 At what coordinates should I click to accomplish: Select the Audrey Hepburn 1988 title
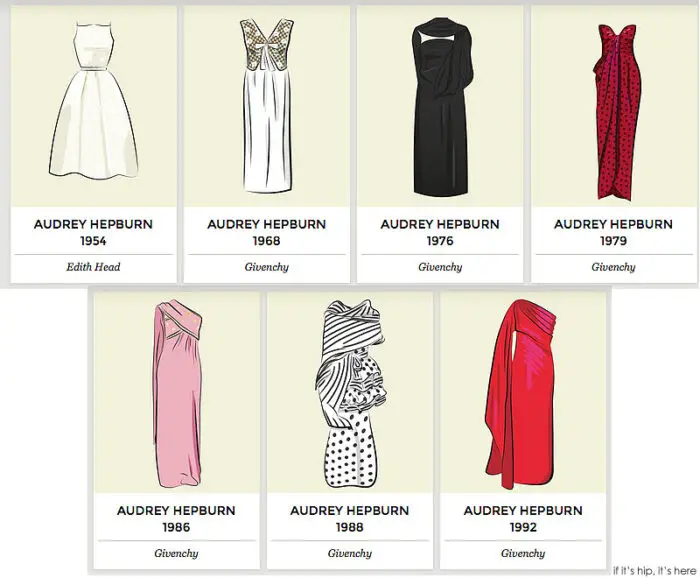point(350,519)
